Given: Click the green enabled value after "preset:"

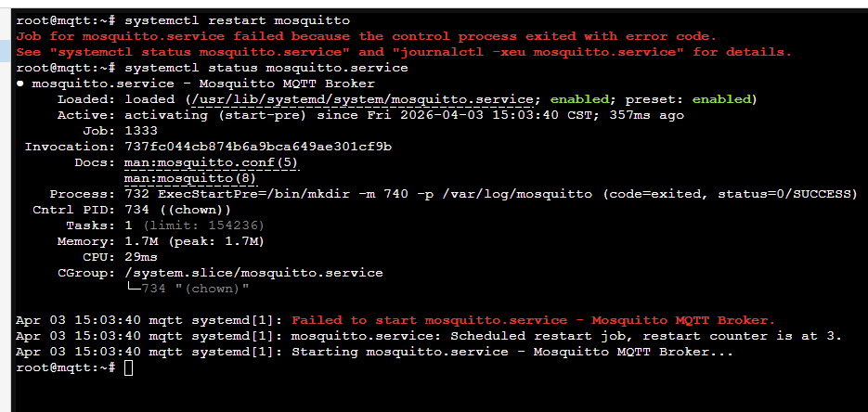Looking at the screenshot, I should (722, 99).
